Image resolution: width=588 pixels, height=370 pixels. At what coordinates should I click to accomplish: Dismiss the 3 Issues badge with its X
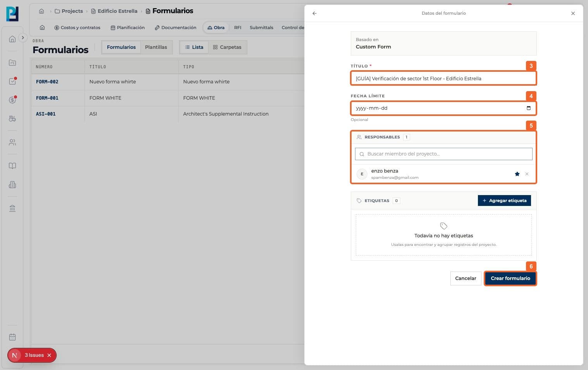click(49, 355)
